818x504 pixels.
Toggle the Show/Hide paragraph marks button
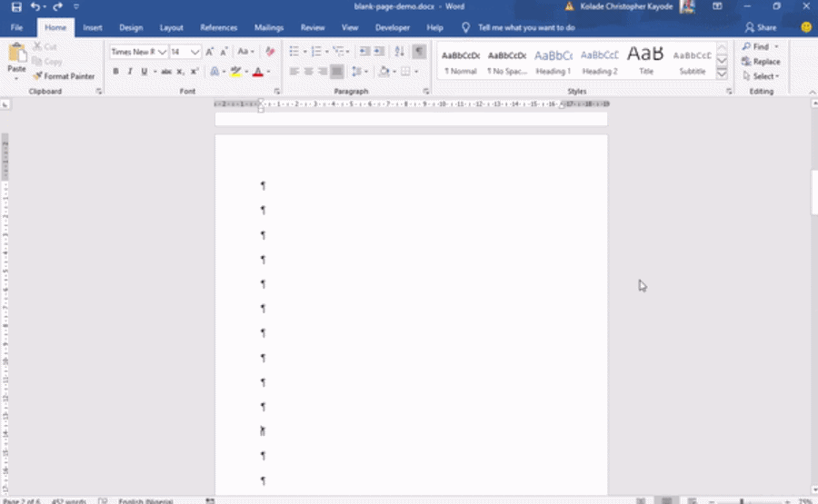click(419, 52)
